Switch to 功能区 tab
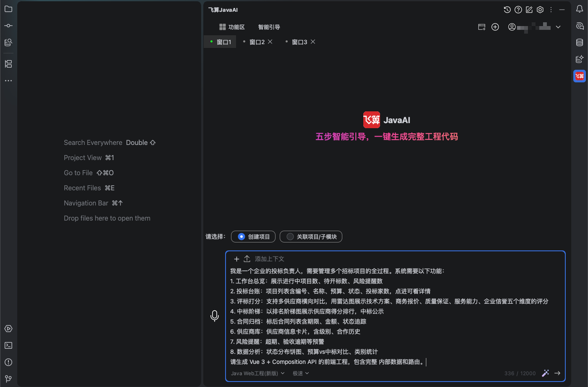This screenshot has height=387, width=588. coord(232,27)
